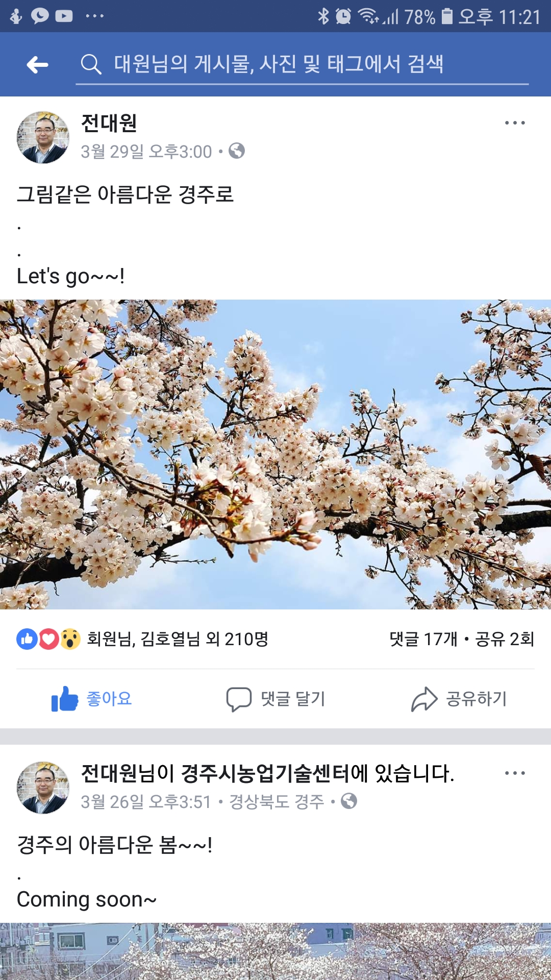Viewport: 551px width, 980px height.
Task: Tap the back arrow in the header
Action: coord(37,65)
